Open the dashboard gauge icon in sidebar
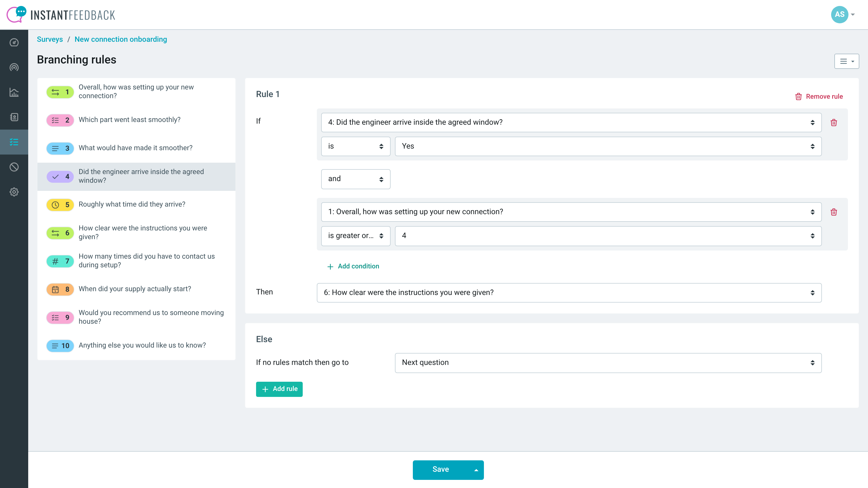The height and width of the screenshot is (488, 868). 14,43
